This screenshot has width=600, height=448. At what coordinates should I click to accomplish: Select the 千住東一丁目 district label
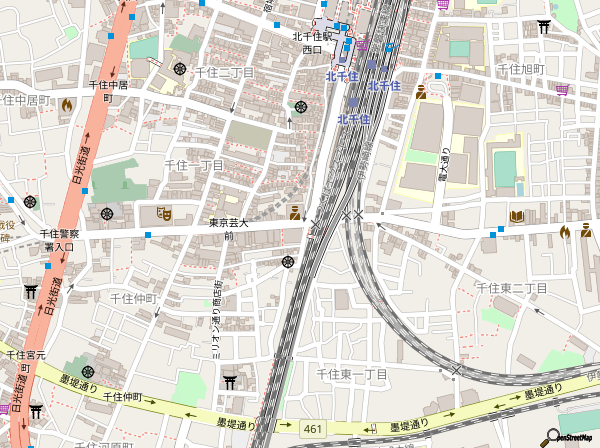[351, 373]
